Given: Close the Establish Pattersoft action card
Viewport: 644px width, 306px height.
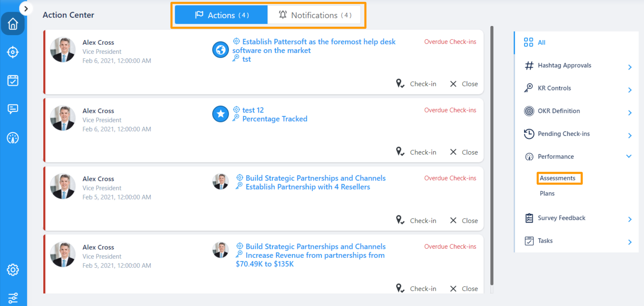Looking at the screenshot, I should [x=464, y=84].
